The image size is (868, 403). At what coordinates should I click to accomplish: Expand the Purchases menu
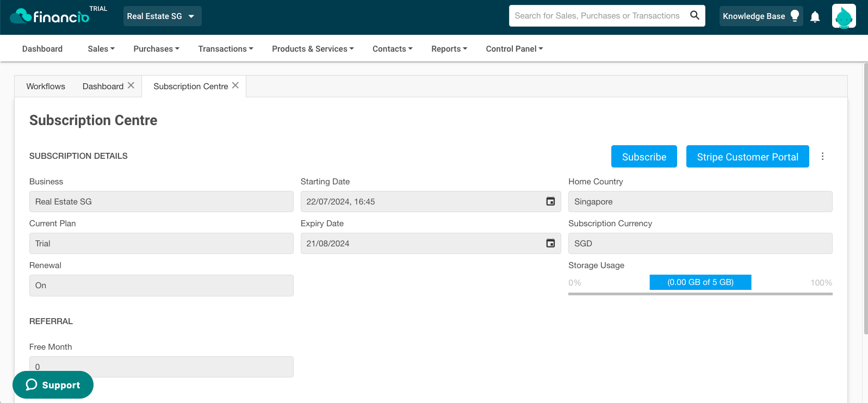pyautogui.click(x=157, y=49)
